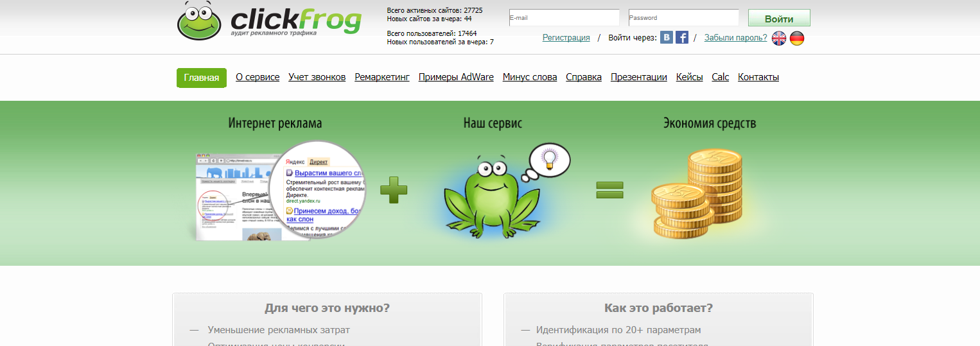Viewport: 980px width, 346px height.
Task: Click the ClickFrog frog logo
Action: click(199, 21)
